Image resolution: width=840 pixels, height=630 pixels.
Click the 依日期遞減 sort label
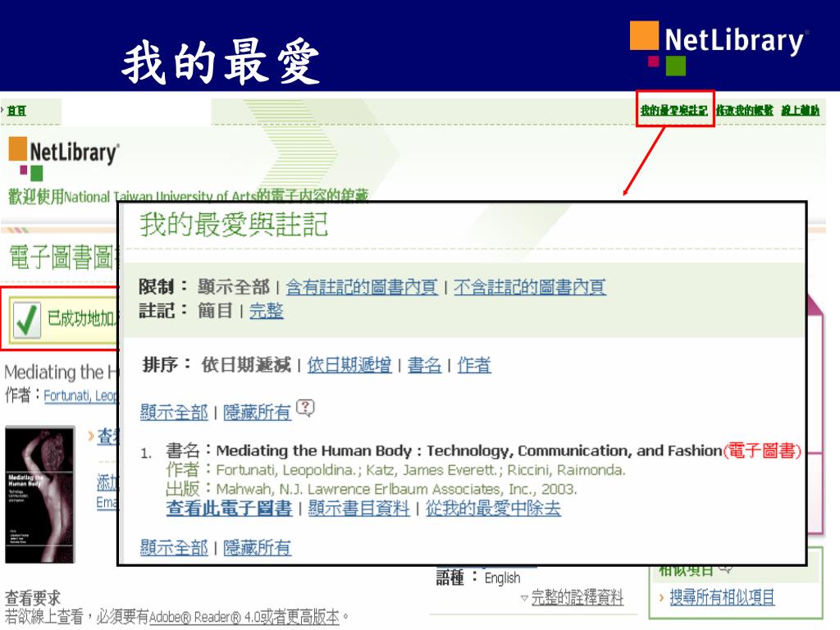click(246, 365)
